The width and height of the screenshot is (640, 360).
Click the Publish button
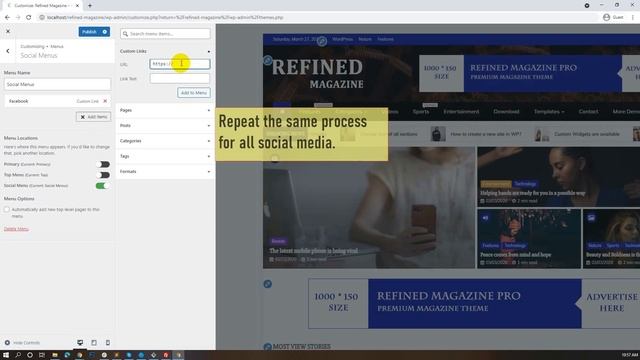pos(89,32)
